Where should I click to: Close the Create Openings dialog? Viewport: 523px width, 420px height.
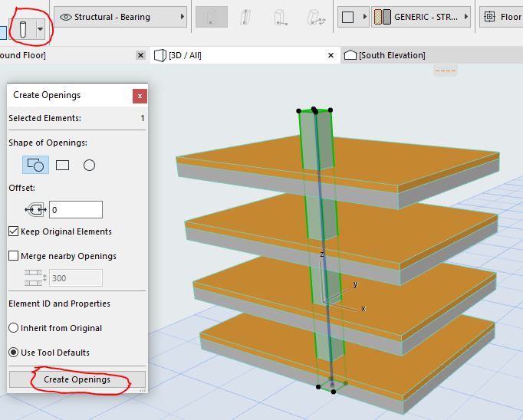(139, 96)
